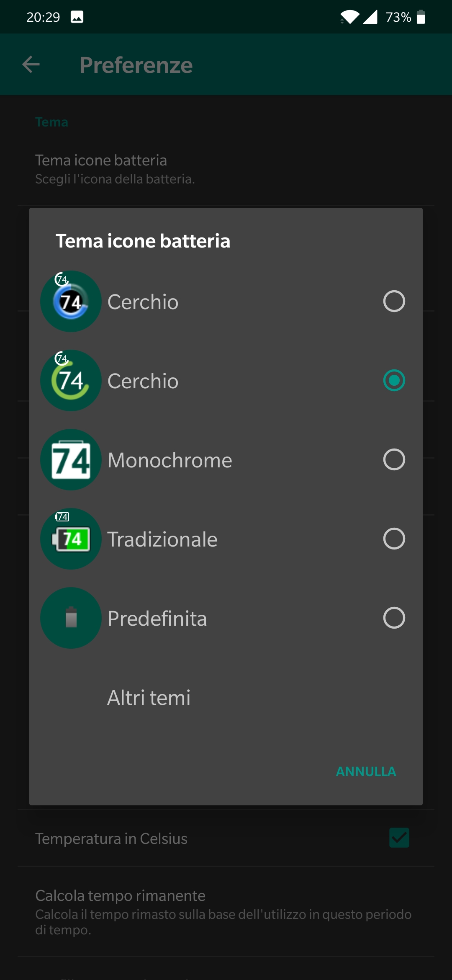Select the Tradizionale radio button
Screen dimensions: 452x980
pos(394,539)
